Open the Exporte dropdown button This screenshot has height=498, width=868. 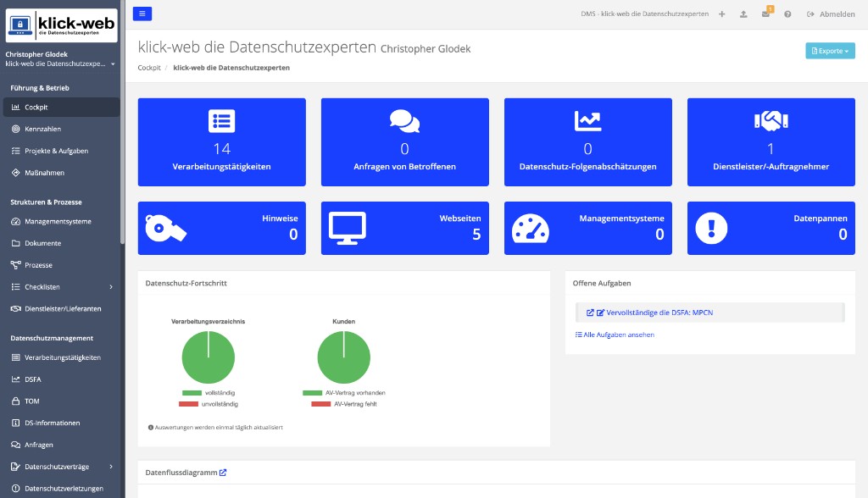pos(830,50)
